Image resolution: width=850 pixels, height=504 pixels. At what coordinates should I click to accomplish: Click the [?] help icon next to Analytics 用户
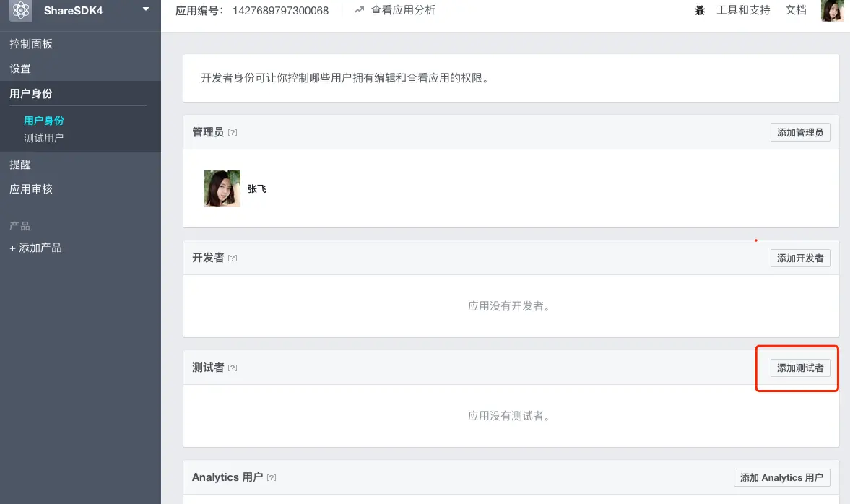point(272,477)
